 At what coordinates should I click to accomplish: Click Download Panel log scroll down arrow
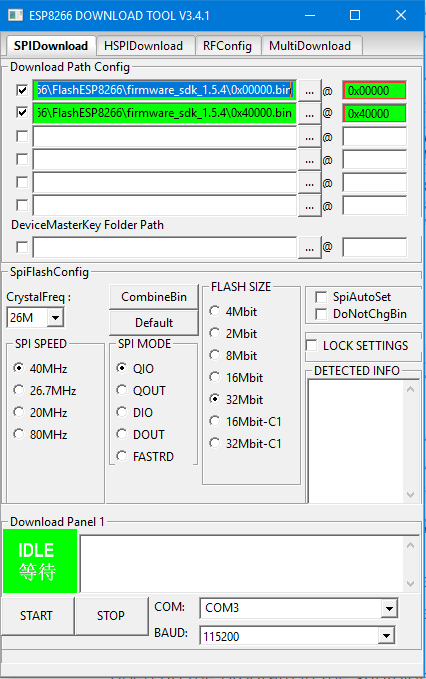410,584
